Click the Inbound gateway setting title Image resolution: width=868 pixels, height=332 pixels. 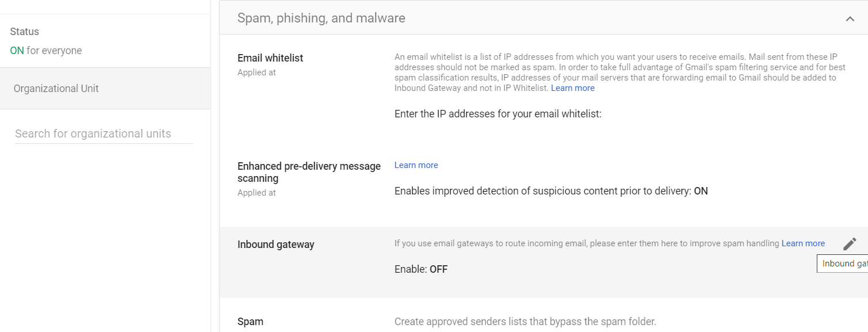[x=276, y=245]
